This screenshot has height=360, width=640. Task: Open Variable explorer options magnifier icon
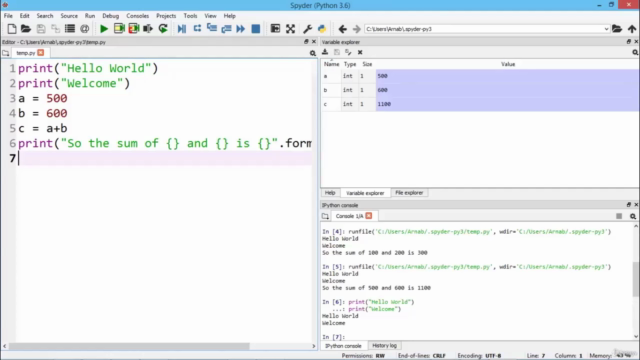click(x=635, y=52)
